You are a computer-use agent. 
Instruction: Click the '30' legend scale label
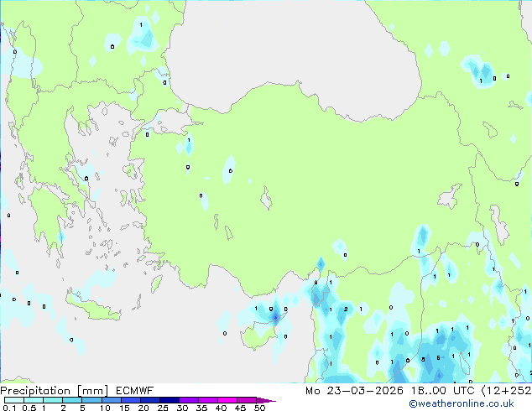(x=183, y=408)
